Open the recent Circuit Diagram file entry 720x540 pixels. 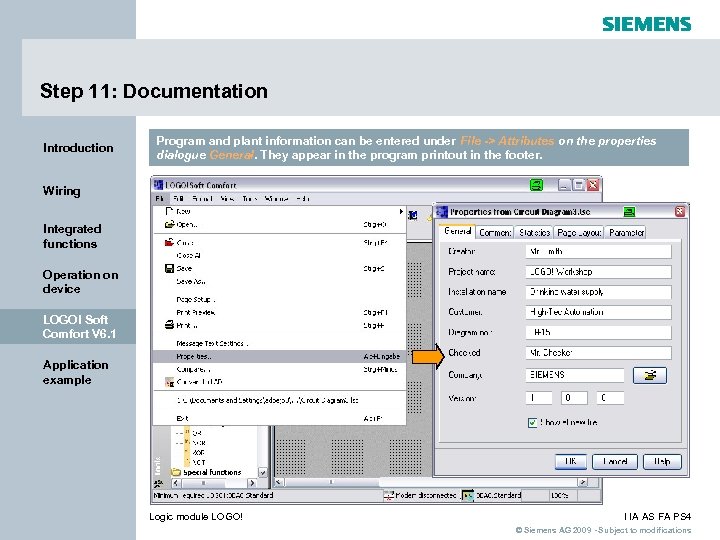[x=279, y=400]
